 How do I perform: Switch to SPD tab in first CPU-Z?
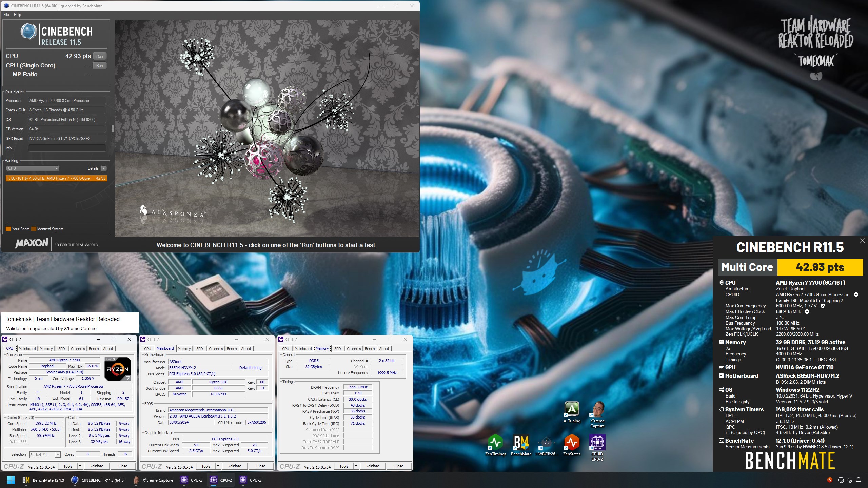pos(61,349)
